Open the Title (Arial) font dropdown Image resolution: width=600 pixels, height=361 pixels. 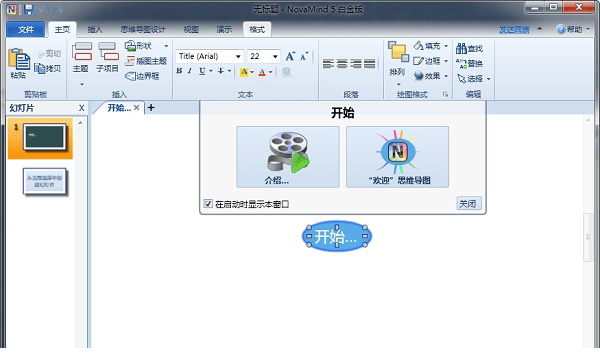[238, 57]
